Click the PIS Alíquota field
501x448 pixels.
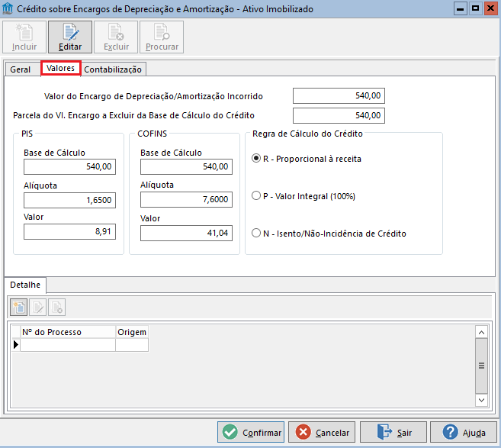point(69,200)
